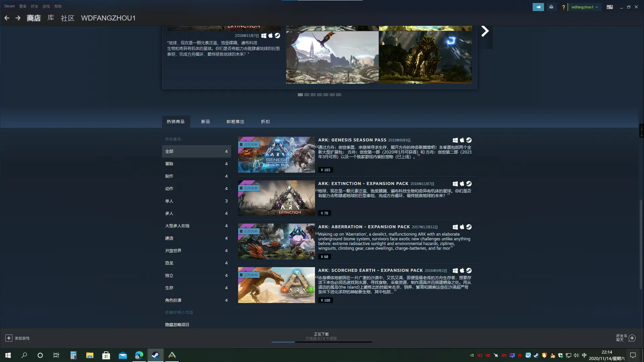
Task: Click the Steam taskbar icon
Action: click(x=155, y=355)
